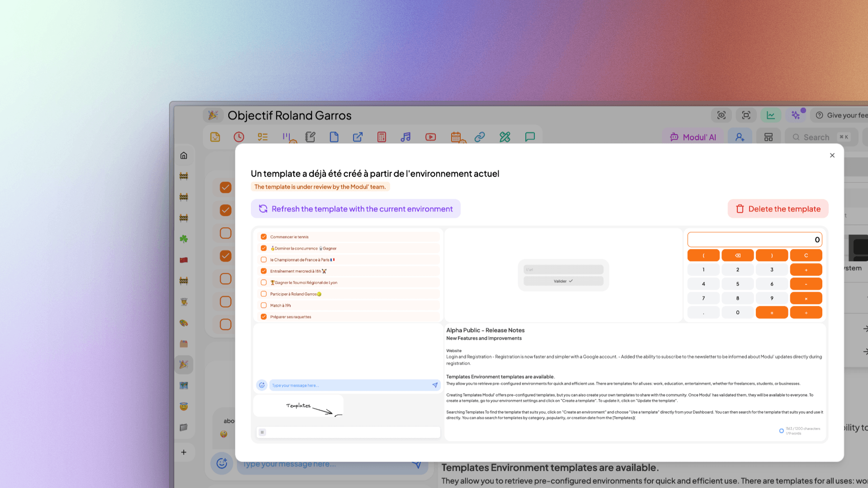The image size is (868, 488).
Task: Toggle 'Préparer ses raquettes' checkbox in preview
Action: coord(264,317)
